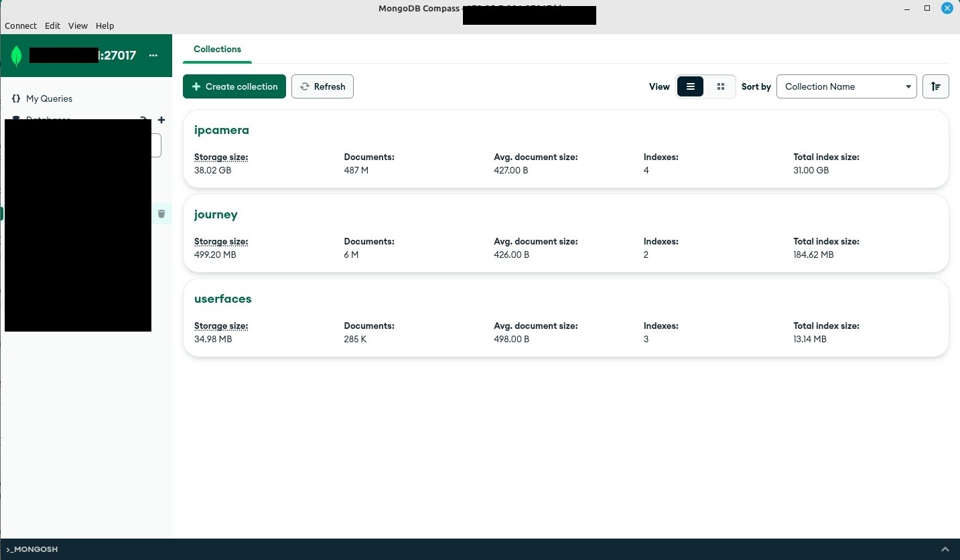Click the plus icon to create database

(x=161, y=120)
